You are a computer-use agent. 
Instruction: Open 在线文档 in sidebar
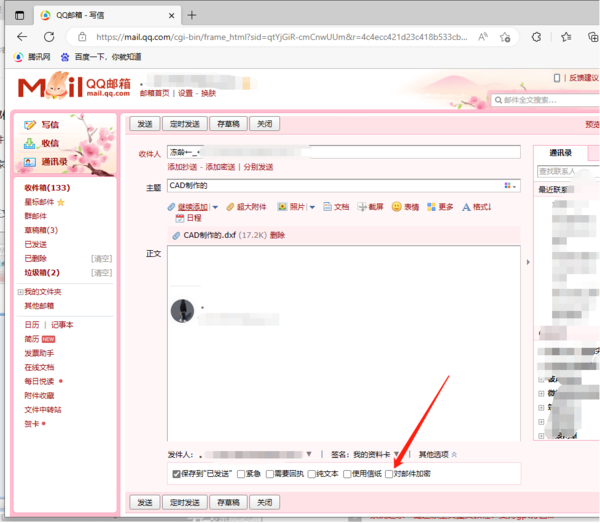point(39,367)
